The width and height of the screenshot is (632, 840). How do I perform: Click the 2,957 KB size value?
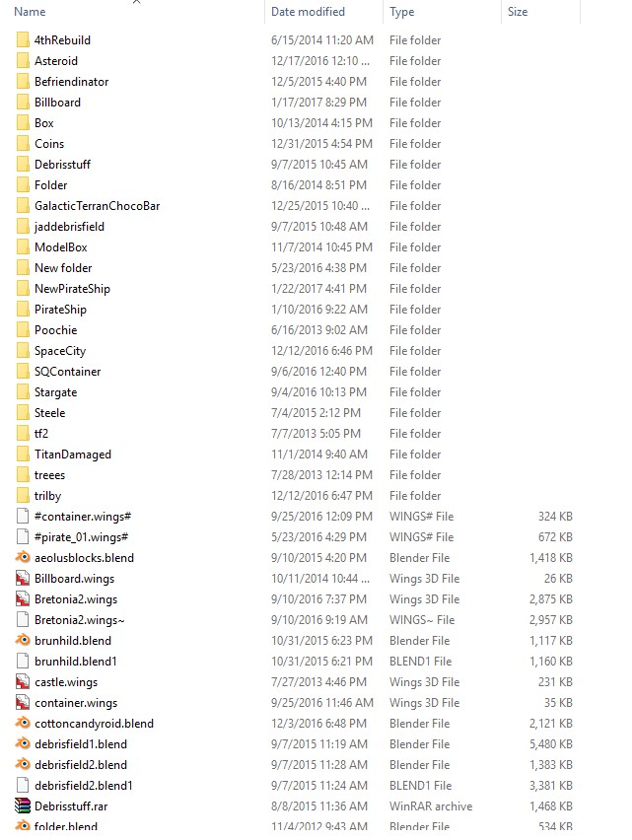[550, 620]
